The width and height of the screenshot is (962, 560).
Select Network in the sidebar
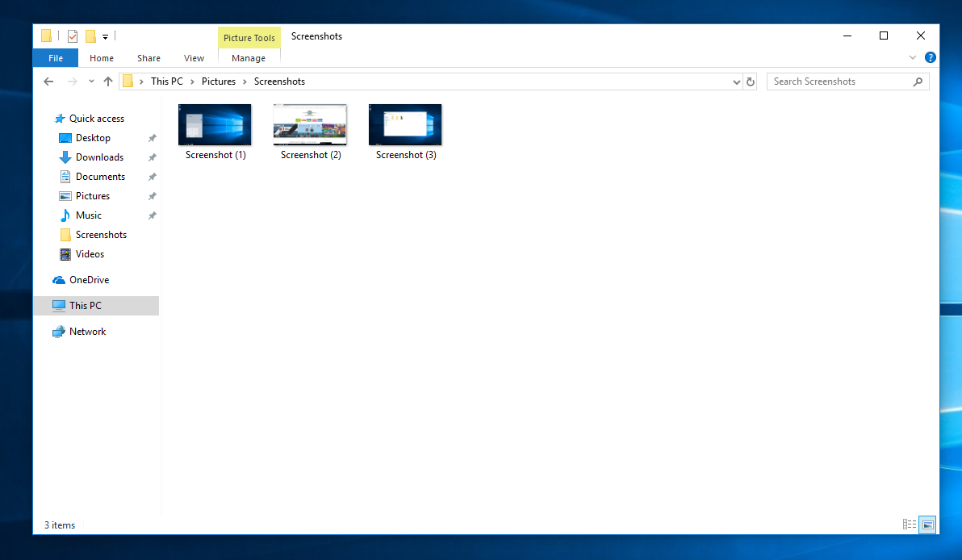pyautogui.click(x=86, y=331)
